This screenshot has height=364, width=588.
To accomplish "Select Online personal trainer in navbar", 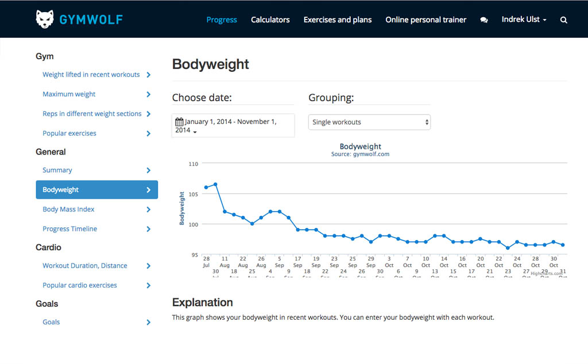I will pos(425,20).
